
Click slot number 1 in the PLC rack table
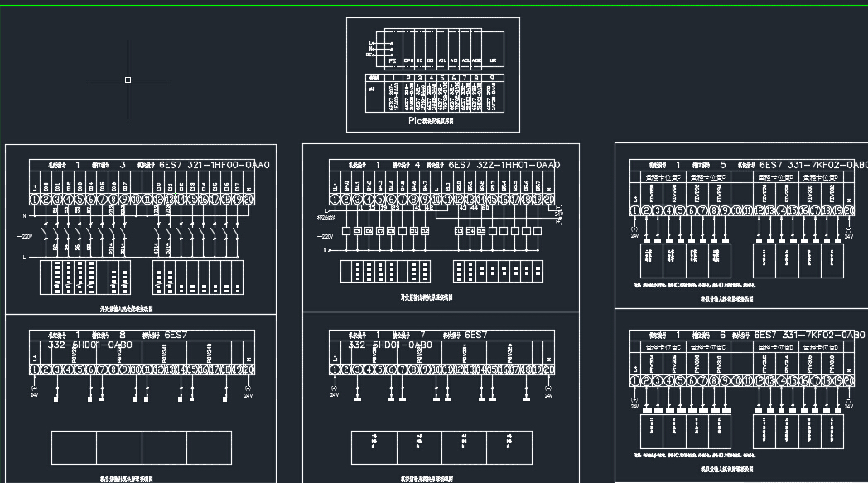392,77
